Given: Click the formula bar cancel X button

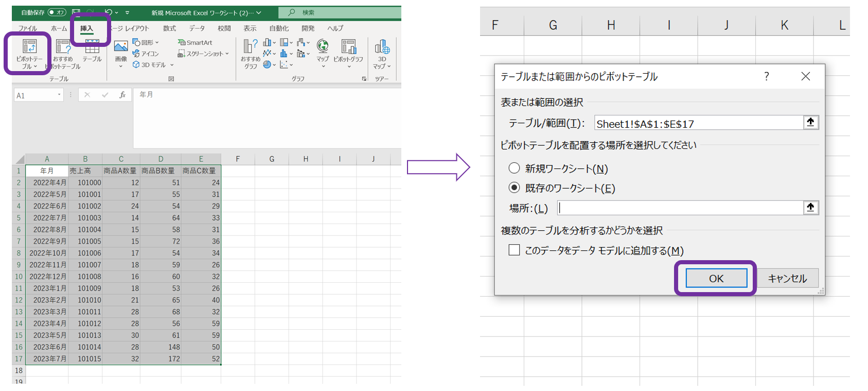Looking at the screenshot, I should 87,95.
